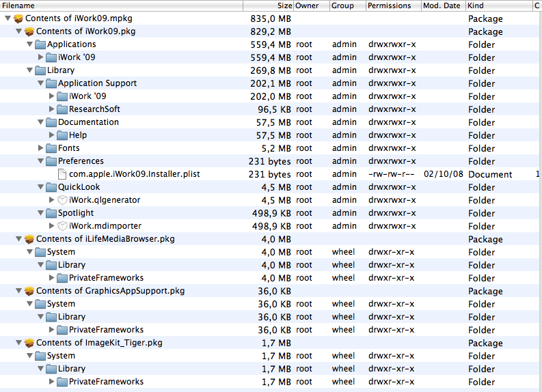Collapse the Preferences folder

pos(41,161)
